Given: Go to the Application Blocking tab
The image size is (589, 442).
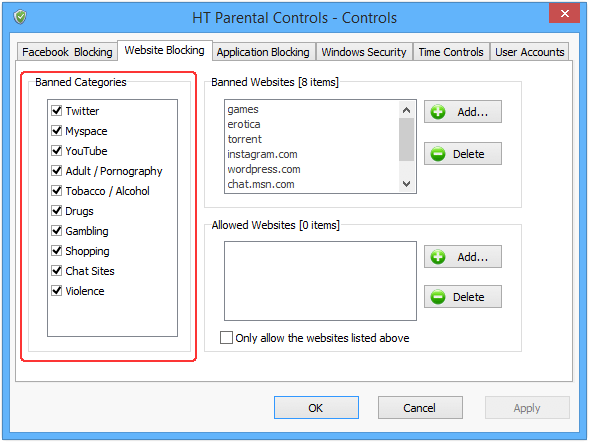Looking at the screenshot, I should tap(263, 52).
